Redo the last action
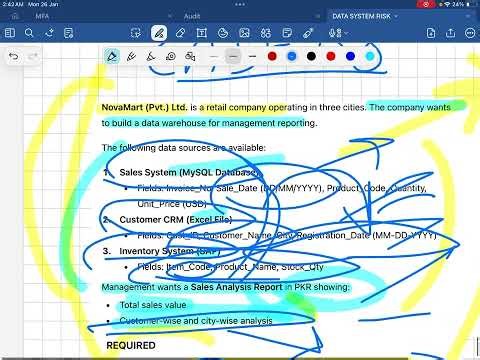 point(33,57)
